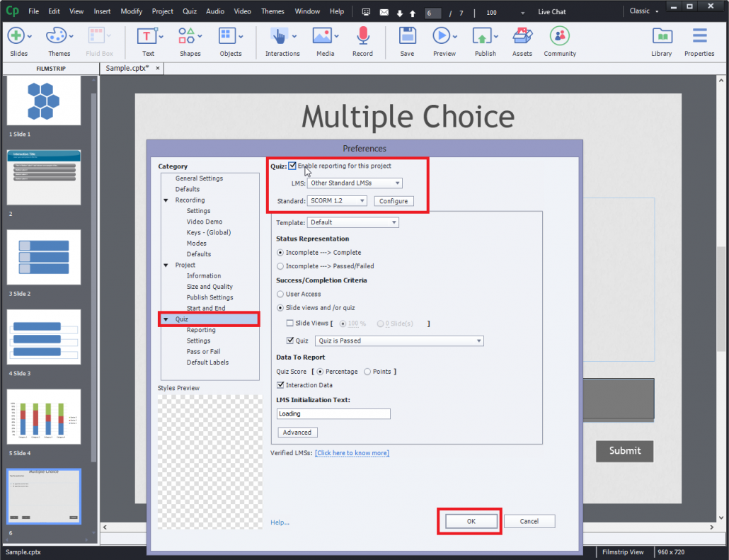Select the Points radio button for Quiz Score

pyautogui.click(x=367, y=371)
